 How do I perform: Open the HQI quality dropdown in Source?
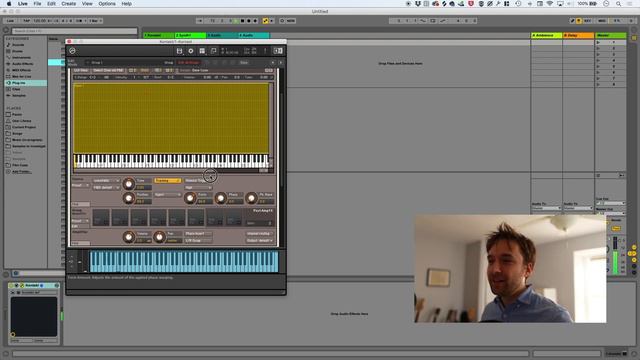106,187
